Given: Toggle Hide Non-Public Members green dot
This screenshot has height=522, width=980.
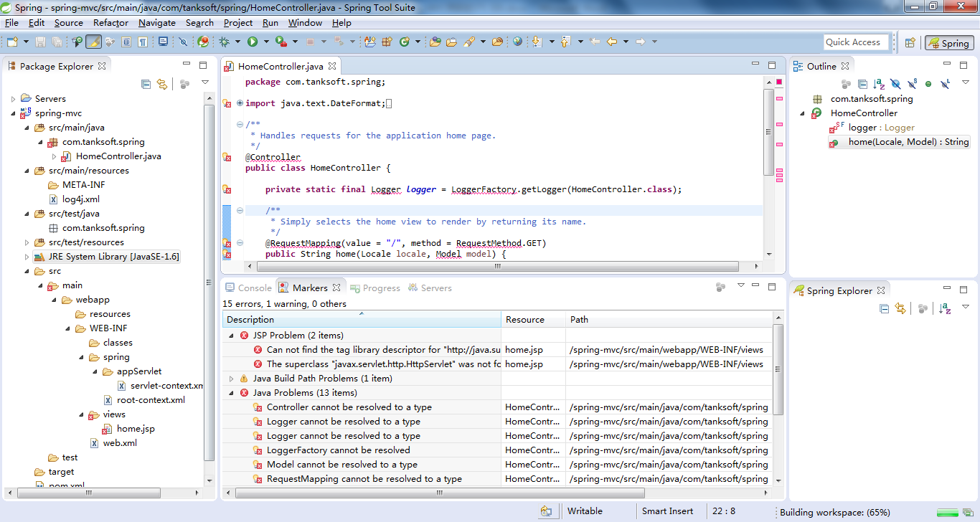Looking at the screenshot, I should [928, 84].
